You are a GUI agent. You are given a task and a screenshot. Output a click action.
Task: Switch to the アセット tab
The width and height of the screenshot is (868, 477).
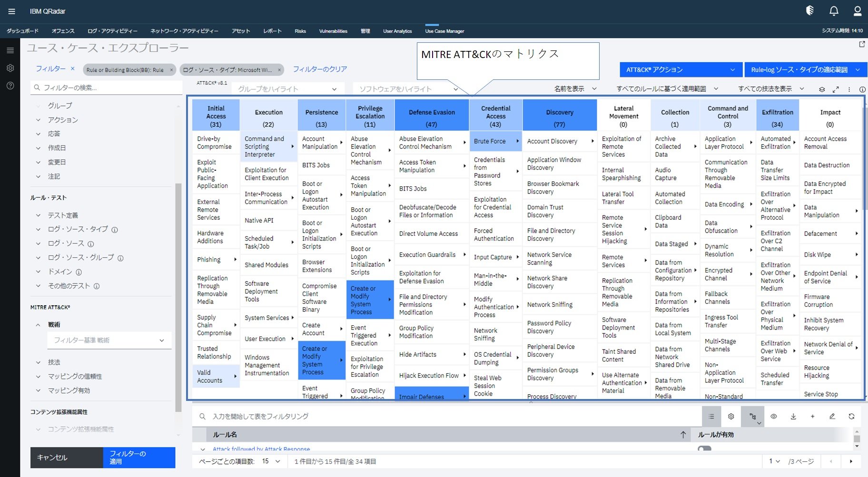[241, 31]
